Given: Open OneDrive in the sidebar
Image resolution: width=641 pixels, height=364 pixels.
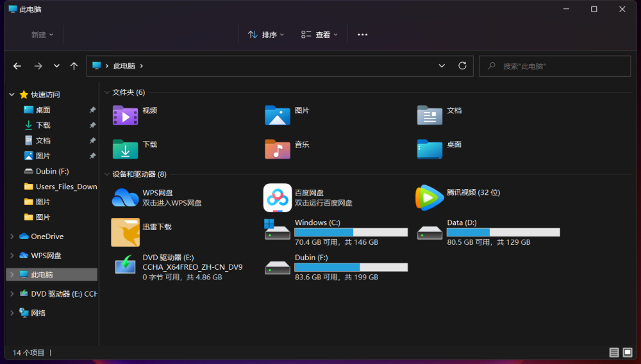Looking at the screenshot, I should pyautogui.click(x=47, y=236).
